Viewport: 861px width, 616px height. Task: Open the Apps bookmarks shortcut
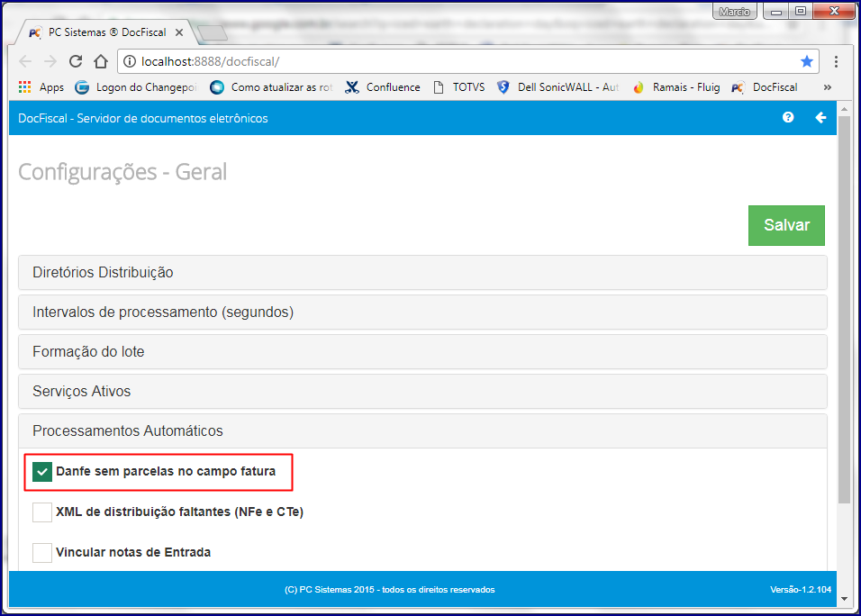point(41,87)
